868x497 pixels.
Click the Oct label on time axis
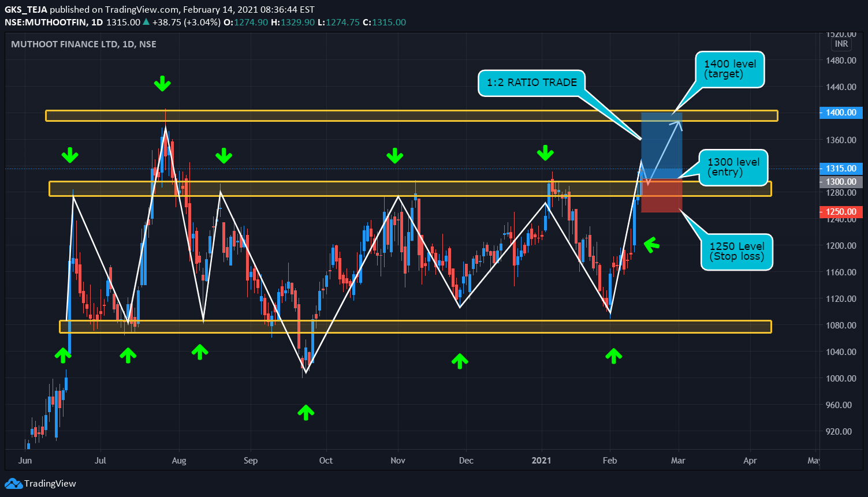(326, 461)
